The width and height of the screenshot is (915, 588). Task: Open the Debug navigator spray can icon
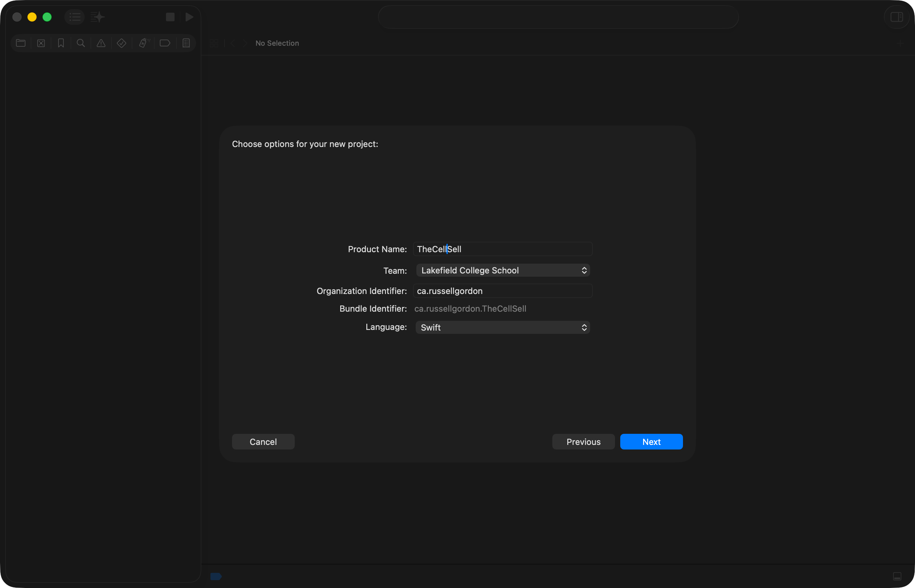click(143, 43)
